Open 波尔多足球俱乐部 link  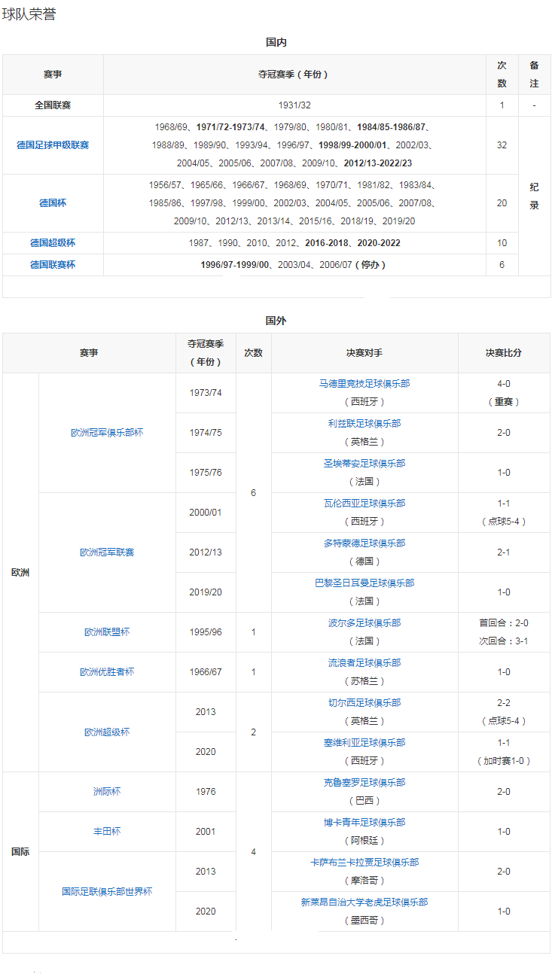click(364, 623)
